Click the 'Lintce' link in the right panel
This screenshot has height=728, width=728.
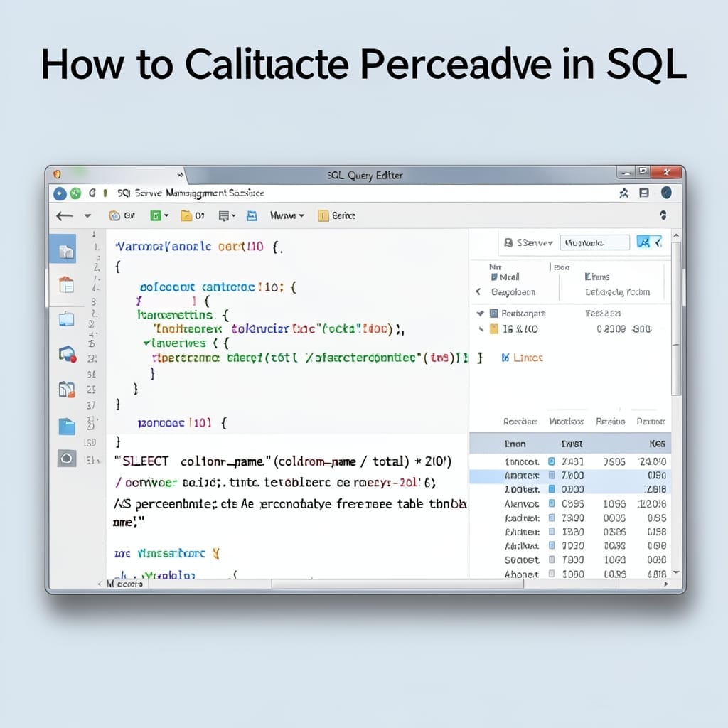[528, 358]
